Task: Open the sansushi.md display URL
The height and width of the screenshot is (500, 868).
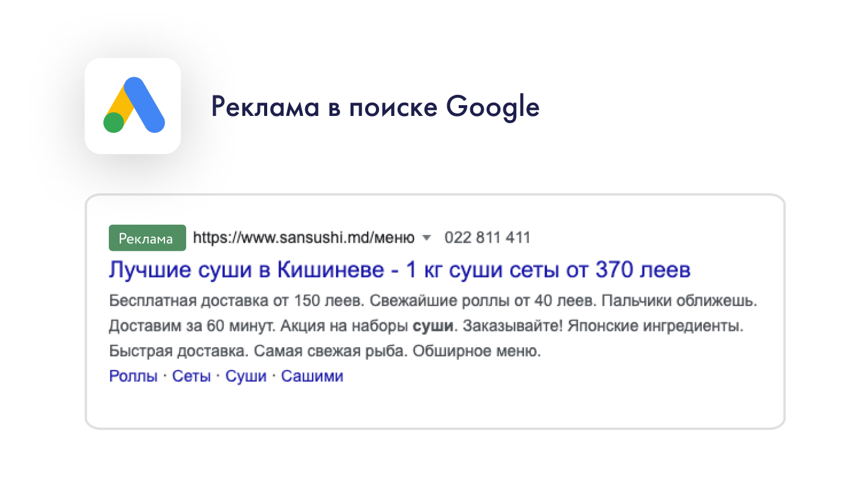Action: click(x=303, y=238)
